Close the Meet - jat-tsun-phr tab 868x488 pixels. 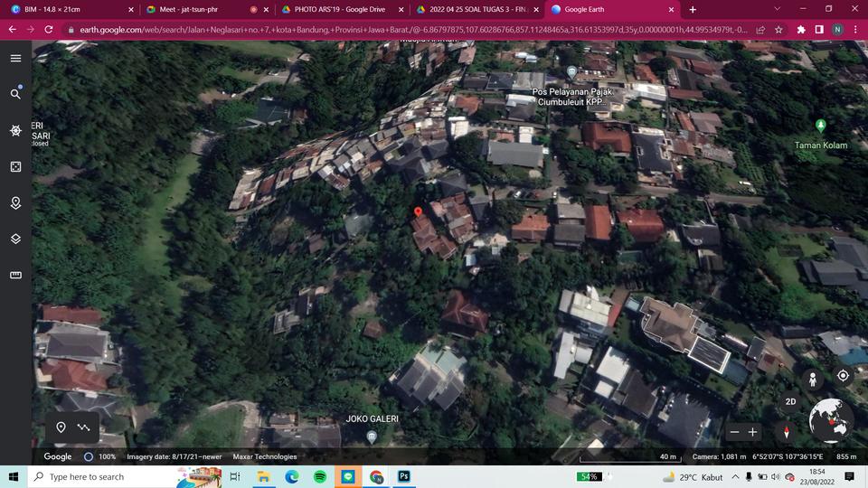coord(266,9)
